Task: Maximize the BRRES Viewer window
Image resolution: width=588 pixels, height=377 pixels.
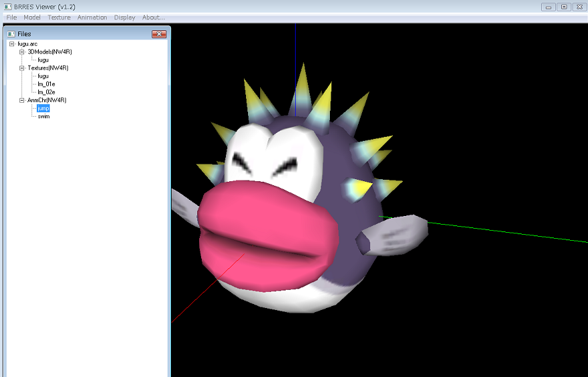Action: point(564,7)
